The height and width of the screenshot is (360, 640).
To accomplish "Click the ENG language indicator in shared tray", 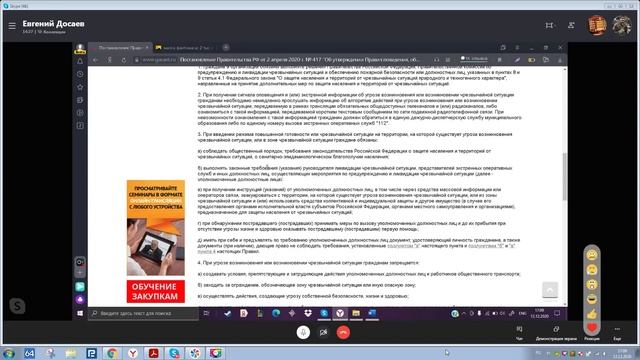I will coord(522,313).
